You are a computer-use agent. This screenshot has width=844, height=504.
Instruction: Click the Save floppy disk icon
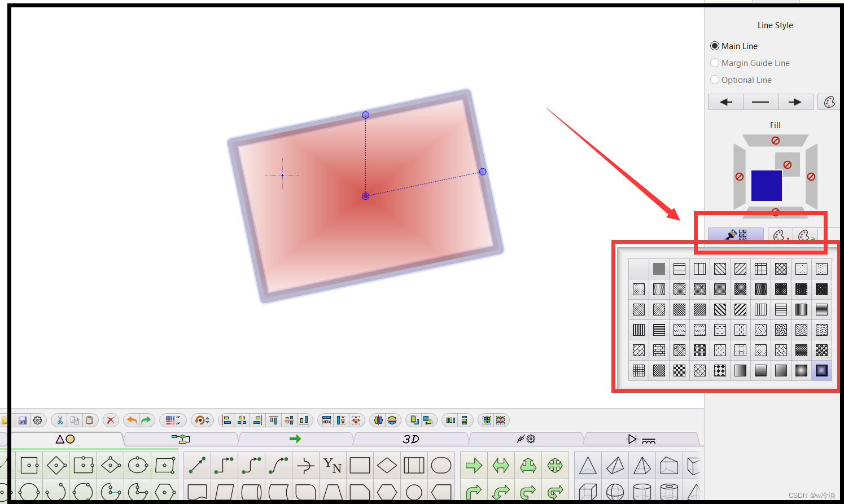(x=23, y=420)
